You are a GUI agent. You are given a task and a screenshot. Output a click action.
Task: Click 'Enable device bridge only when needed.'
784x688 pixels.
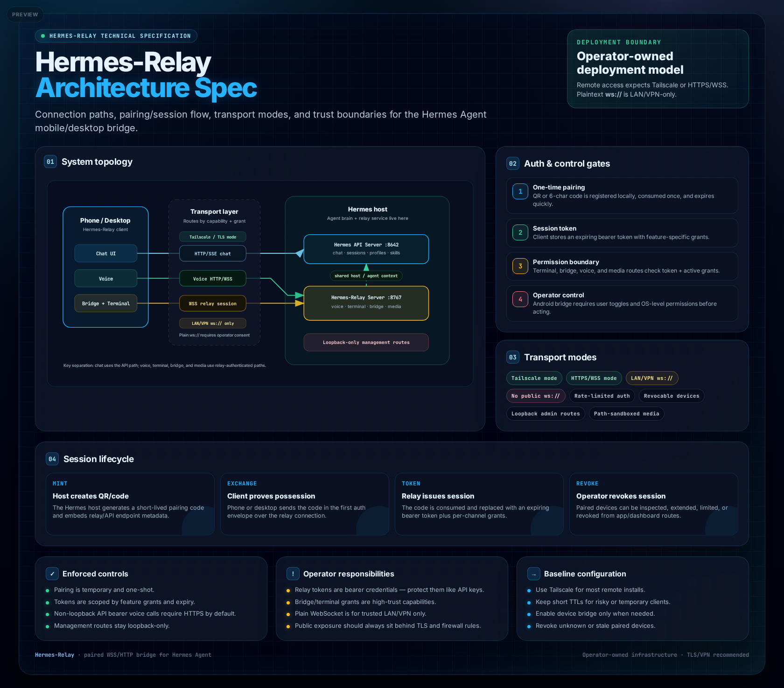click(x=595, y=614)
